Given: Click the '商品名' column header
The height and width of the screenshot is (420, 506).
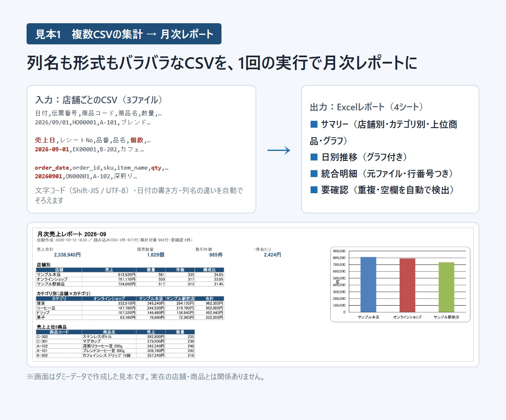Looking at the screenshot, I should tap(109, 332).
